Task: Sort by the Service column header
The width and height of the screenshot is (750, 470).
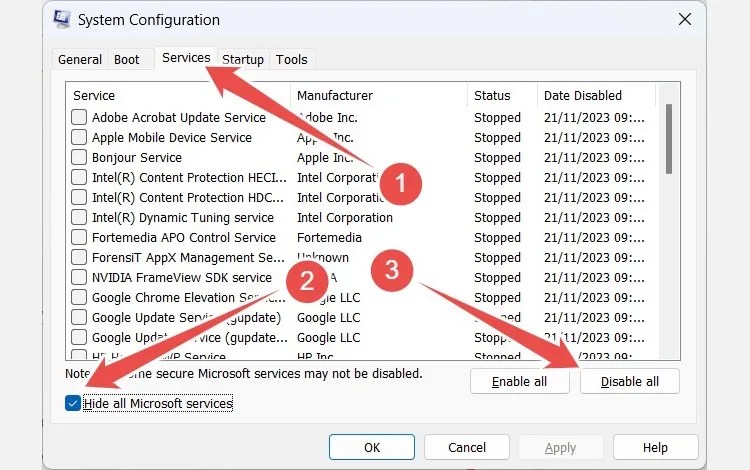Action: pyautogui.click(x=178, y=96)
